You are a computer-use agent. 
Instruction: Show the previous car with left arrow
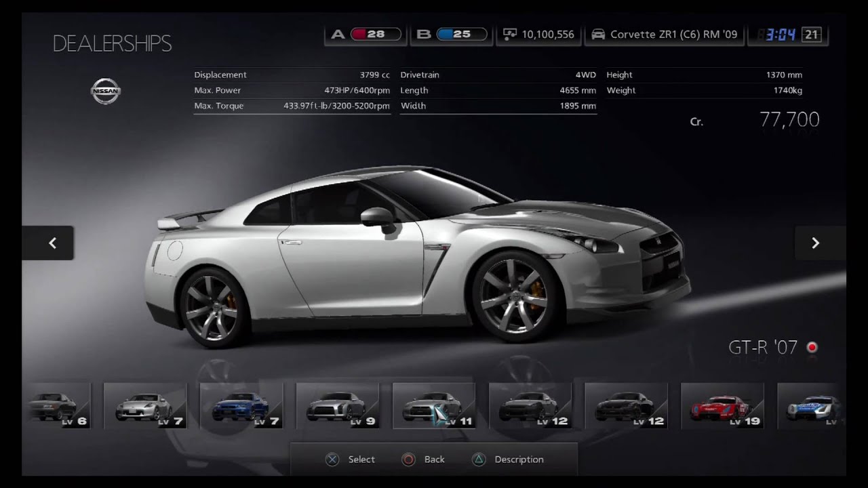(x=47, y=243)
